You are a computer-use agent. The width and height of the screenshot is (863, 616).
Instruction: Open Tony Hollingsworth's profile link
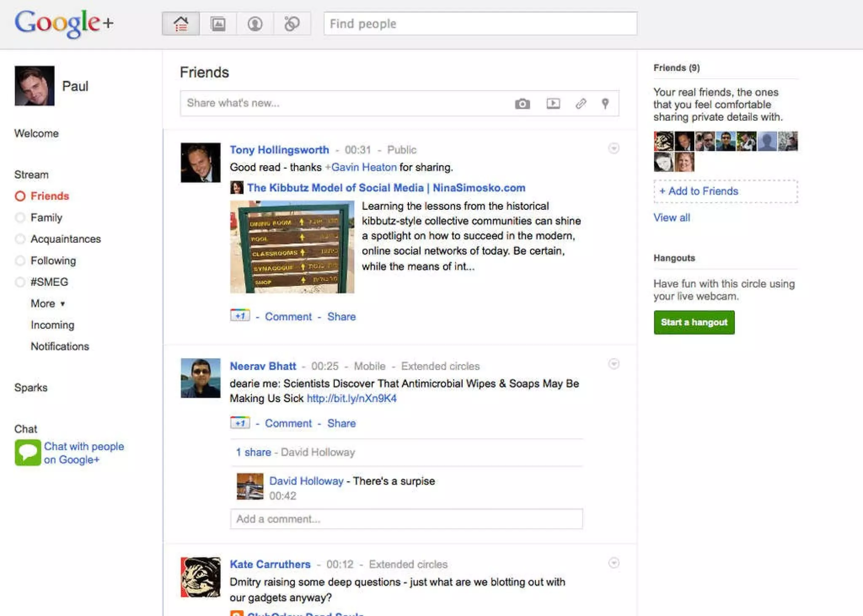(279, 150)
